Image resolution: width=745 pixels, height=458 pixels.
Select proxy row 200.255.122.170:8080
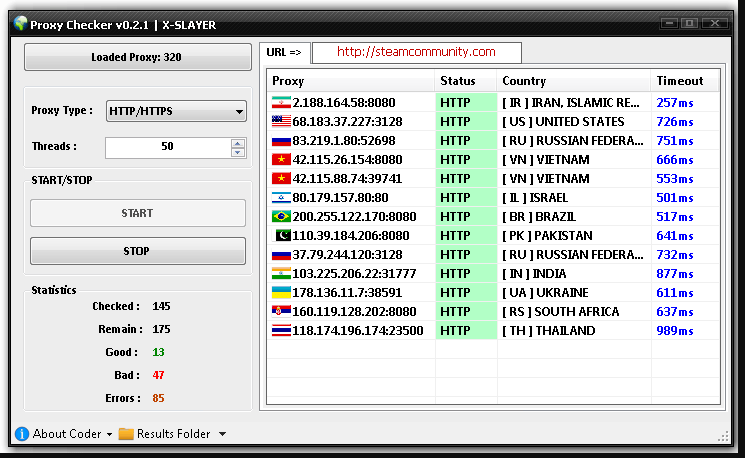coord(493,217)
